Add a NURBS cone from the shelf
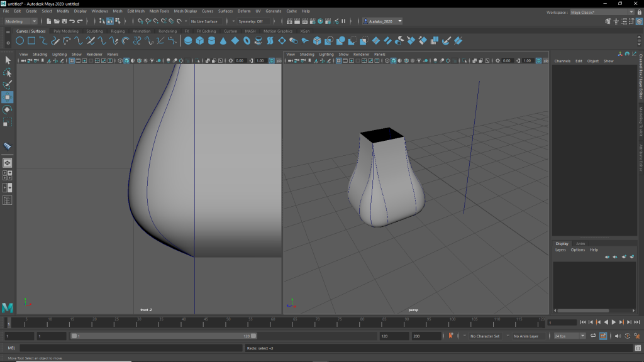The height and width of the screenshot is (362, 644). coord(223,41)
